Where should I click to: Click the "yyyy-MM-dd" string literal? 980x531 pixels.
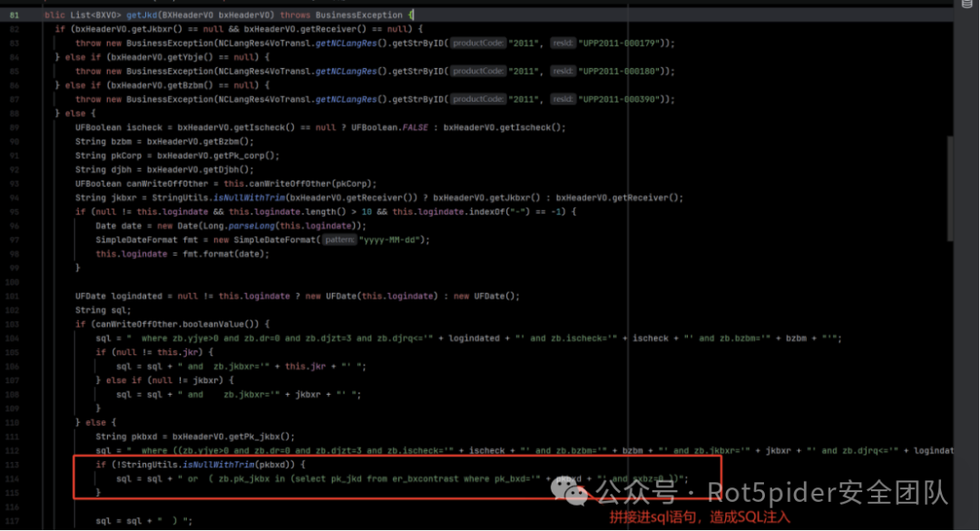click(x=394, y=240)
